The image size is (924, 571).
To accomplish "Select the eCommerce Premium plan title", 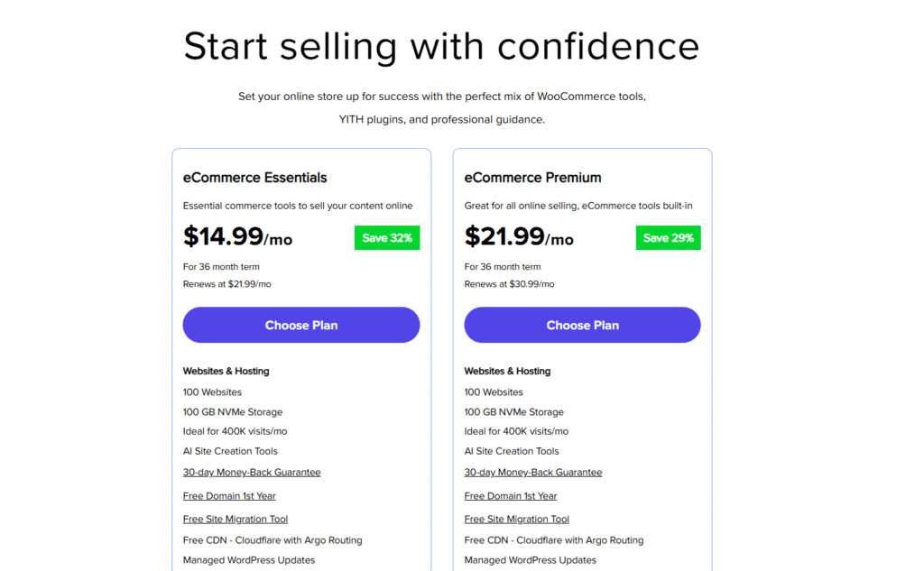I will click(532, 178).
